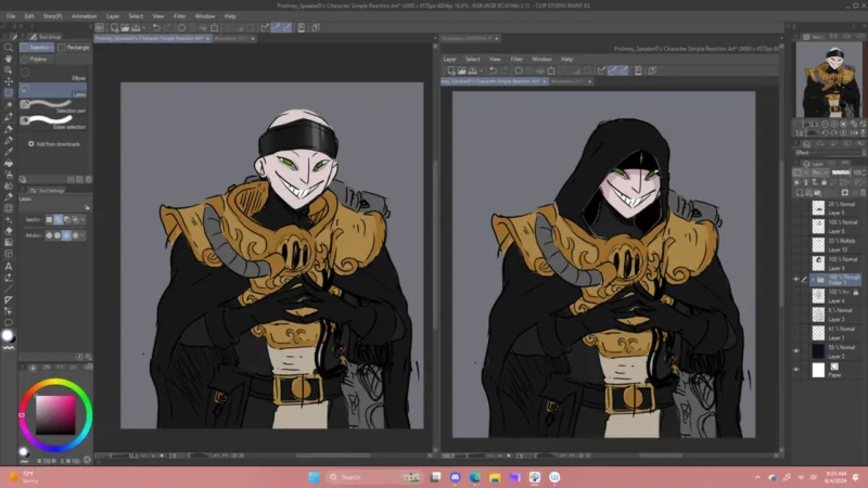Image resolution: width=868 pixels, height=488 pixels.
Task: Toggle Snap to Ruler in main toolbar
Action: (x=265, y=28)
